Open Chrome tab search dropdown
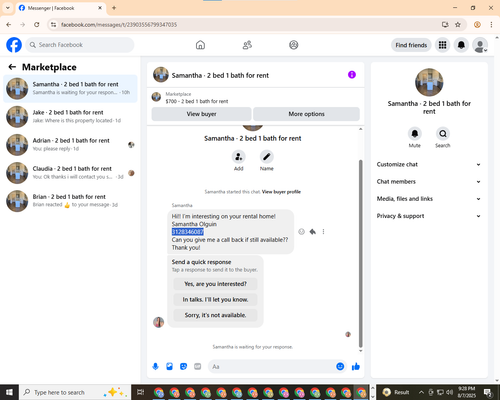The image size is (500, 400). [x=8, y=8]
